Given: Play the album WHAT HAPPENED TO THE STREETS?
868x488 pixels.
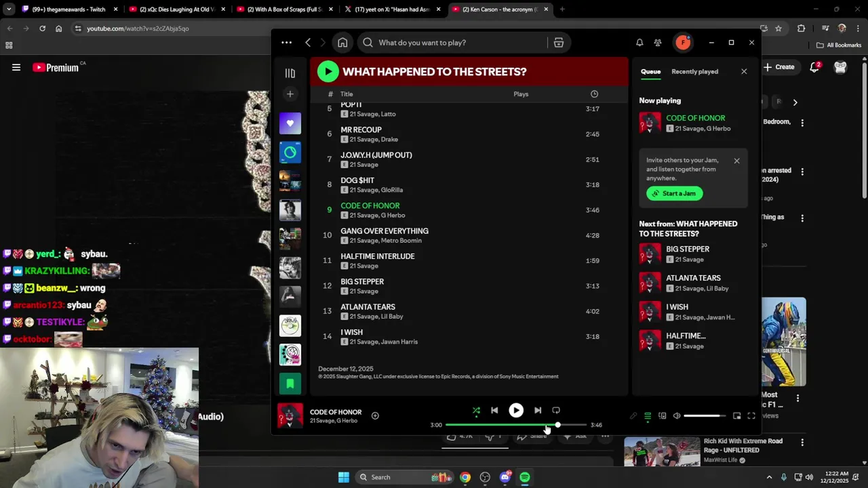Looking at the screenshot, I should point(328,71).
